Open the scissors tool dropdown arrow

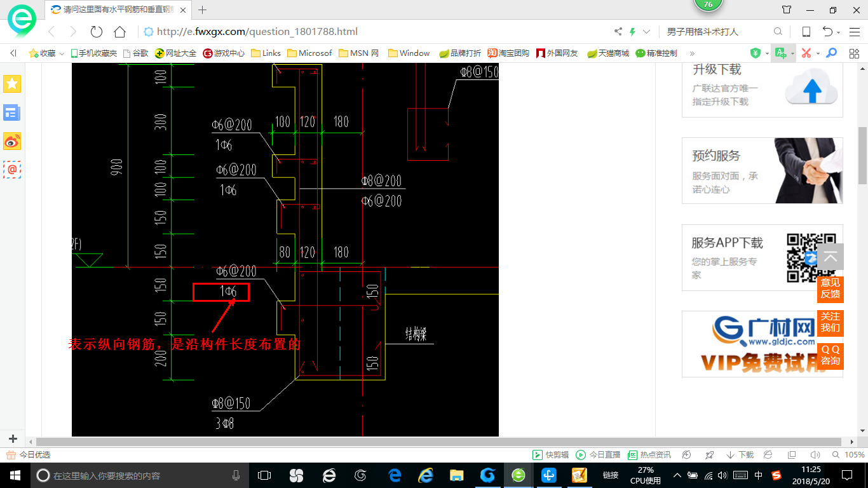[818, 53]
